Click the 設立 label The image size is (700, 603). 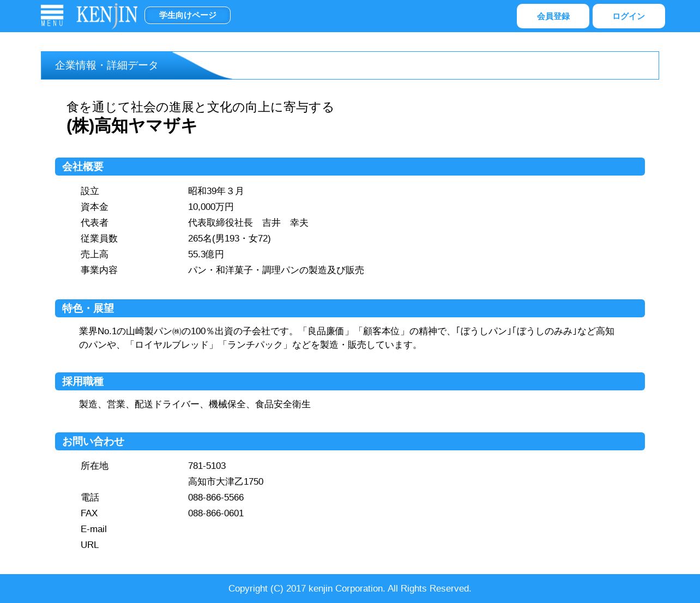pos(90,191)
